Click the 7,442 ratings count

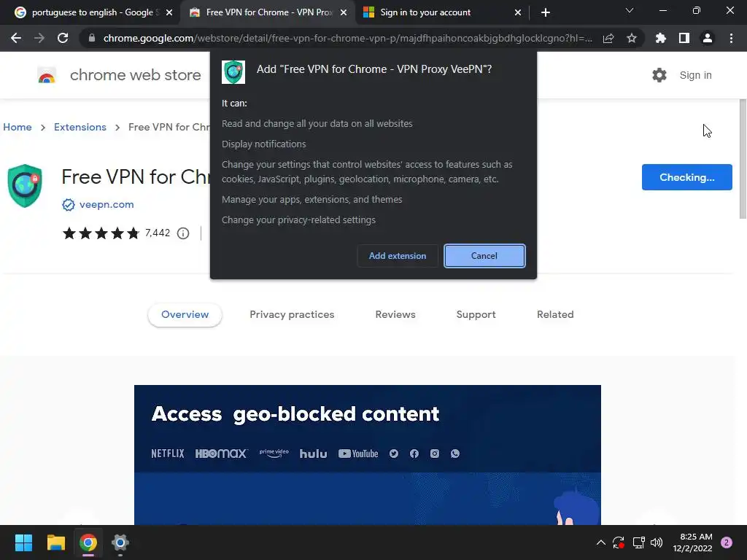[x=158, y=233]
